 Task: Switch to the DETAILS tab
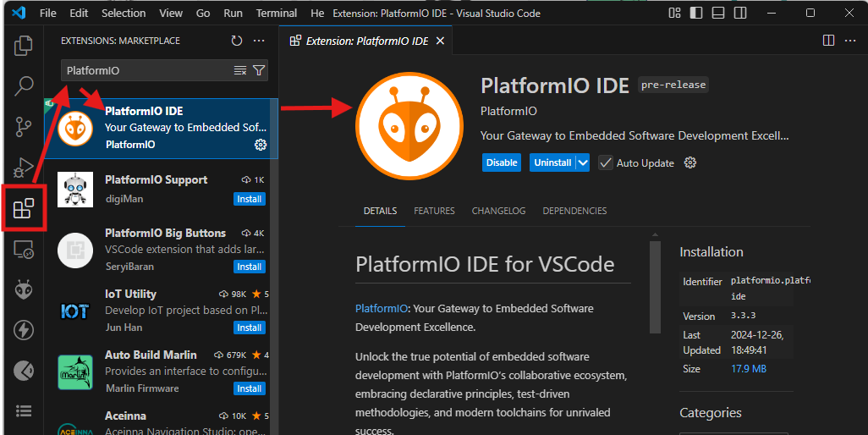[381, 211]
